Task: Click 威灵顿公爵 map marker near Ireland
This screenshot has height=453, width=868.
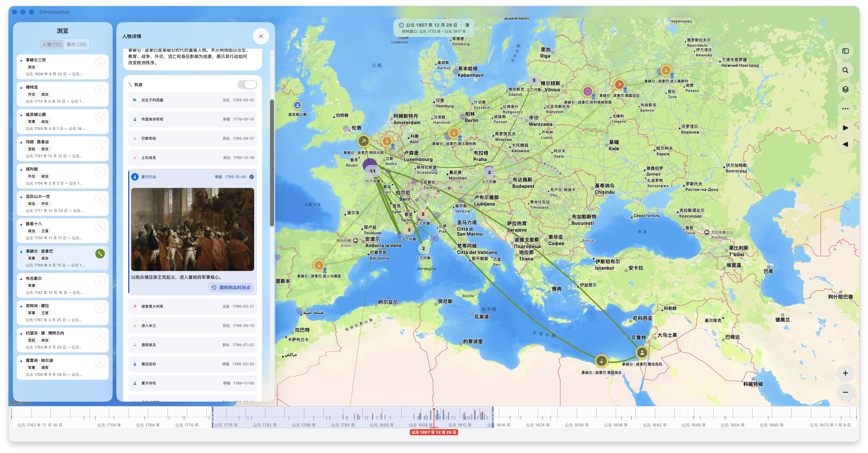Action: coord(297,105)
